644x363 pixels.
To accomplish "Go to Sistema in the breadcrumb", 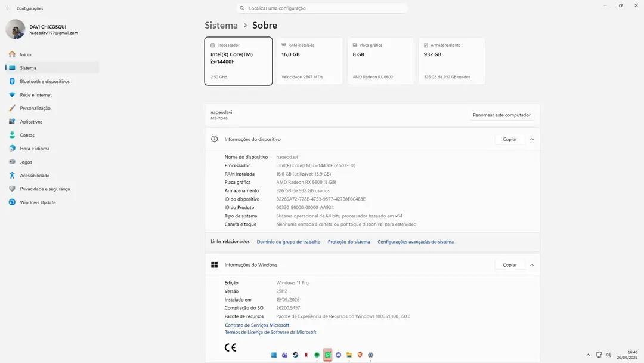I will tap(221, 26).
